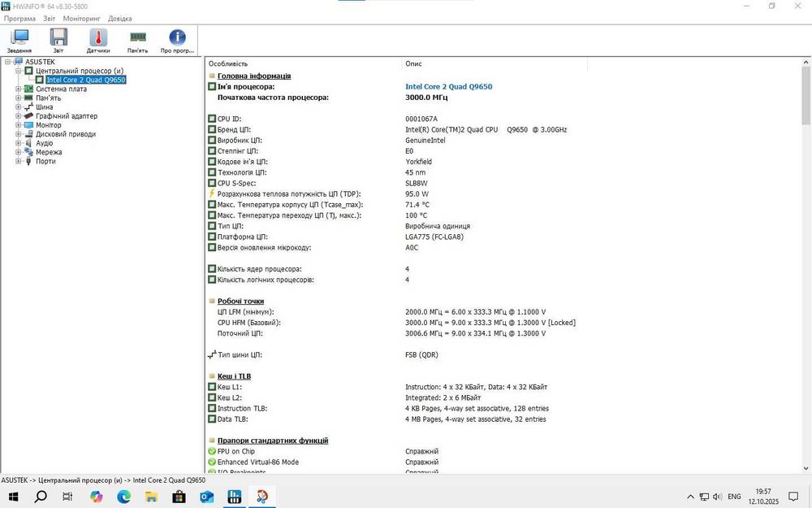Click the chip icon beside Кеш L1

(x=212, y=387)
